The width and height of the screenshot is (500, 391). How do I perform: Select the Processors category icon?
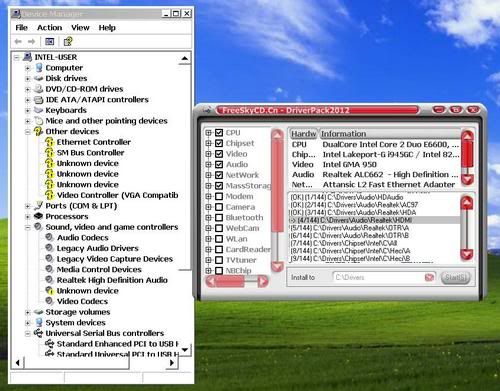point(39,216)
